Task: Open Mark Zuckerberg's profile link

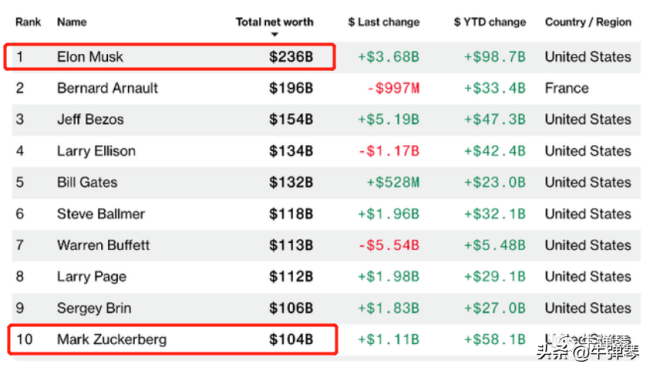Action: (112, 339)
